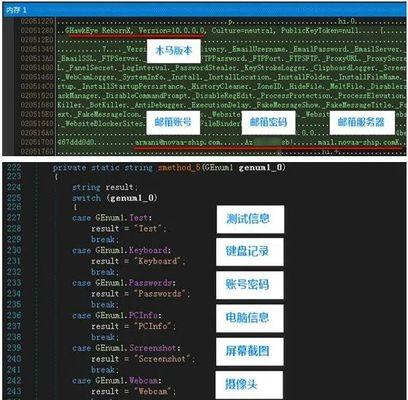Viewport: 408px width, 400px height.
Task: Click memory address 02051700
Action: point(37,143)
